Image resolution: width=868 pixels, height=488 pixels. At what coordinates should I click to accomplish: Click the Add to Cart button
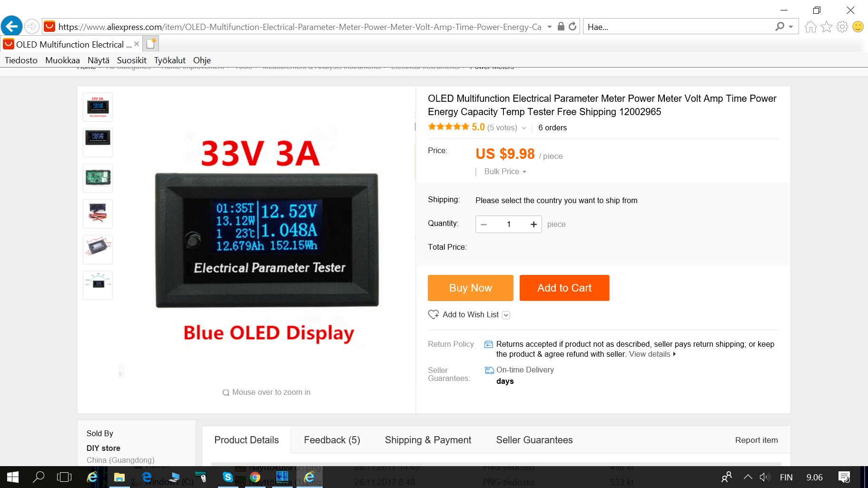[x=564, y=288]
